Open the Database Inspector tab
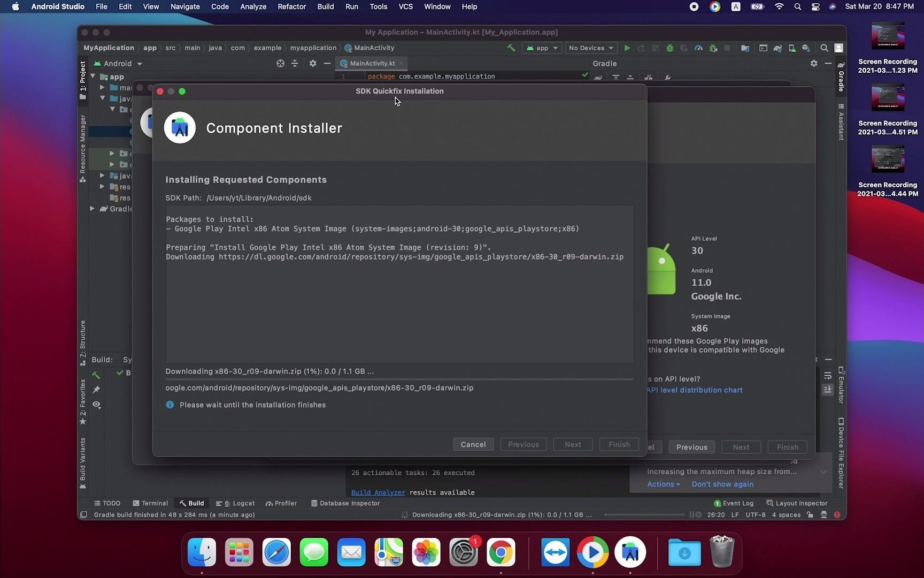The width and height of the screenshot is (924, 578). pyautogui.click(x=345, y=503)
